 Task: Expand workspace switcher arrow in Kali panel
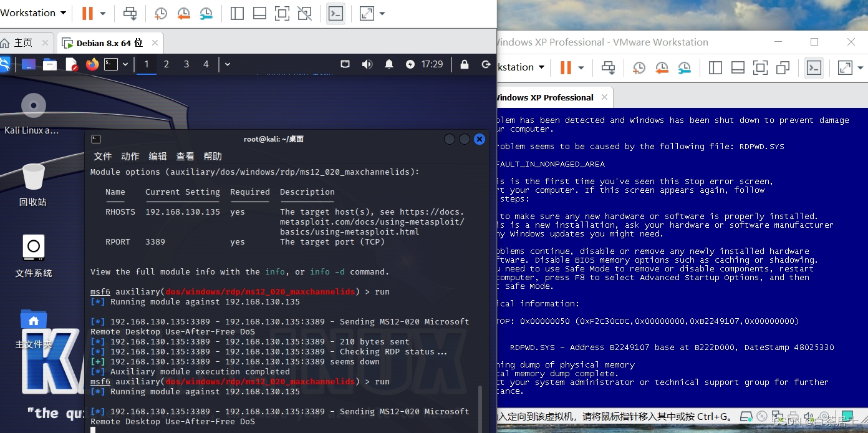pos(228,64)
